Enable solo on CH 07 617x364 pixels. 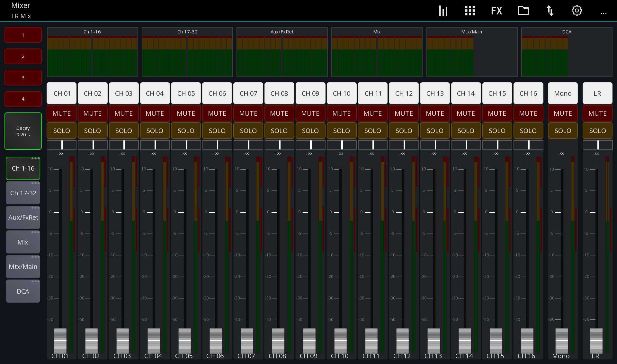coord(248,130)
